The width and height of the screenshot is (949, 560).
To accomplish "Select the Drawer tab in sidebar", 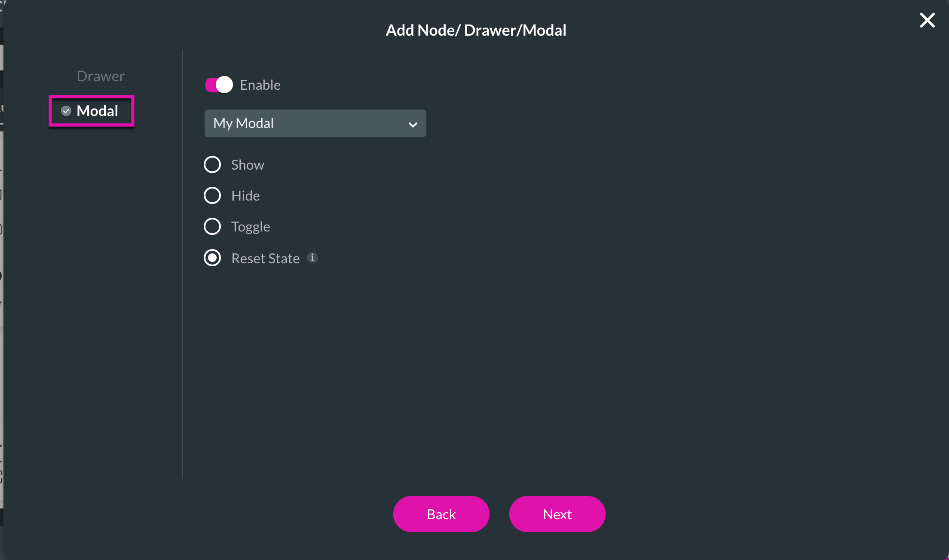I will [101, 75].
